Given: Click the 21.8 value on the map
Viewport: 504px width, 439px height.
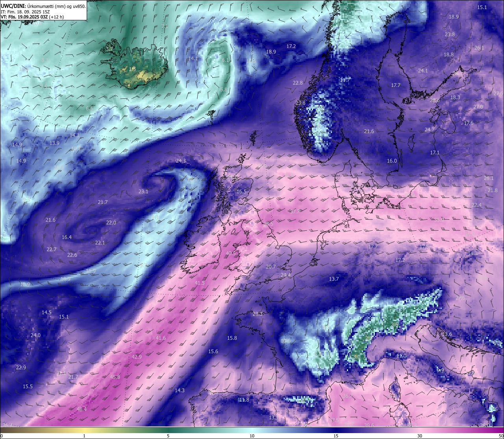Looking at the screenshot, I should click(x=493, y=190).
